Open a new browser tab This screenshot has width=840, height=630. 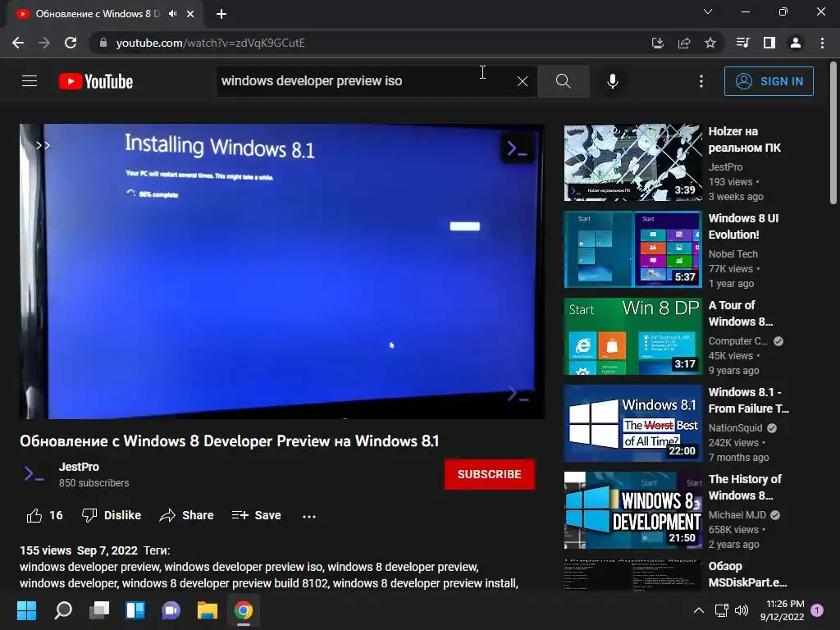(221, 14)
